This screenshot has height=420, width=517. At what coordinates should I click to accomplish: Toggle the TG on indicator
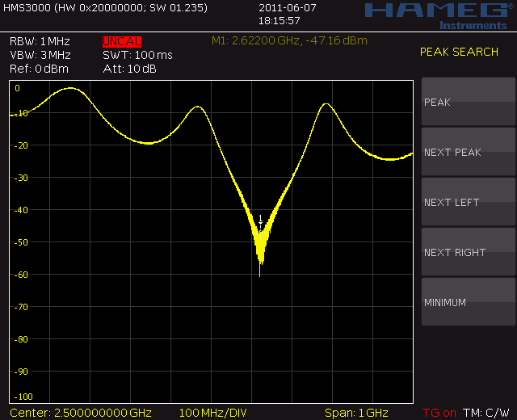pyautogui.click(x=439, y=413)
